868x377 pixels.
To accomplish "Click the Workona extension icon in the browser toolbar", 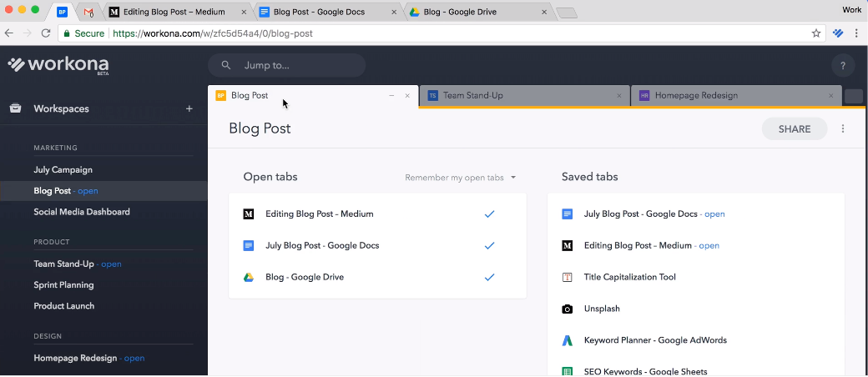I will click(839, 33).
